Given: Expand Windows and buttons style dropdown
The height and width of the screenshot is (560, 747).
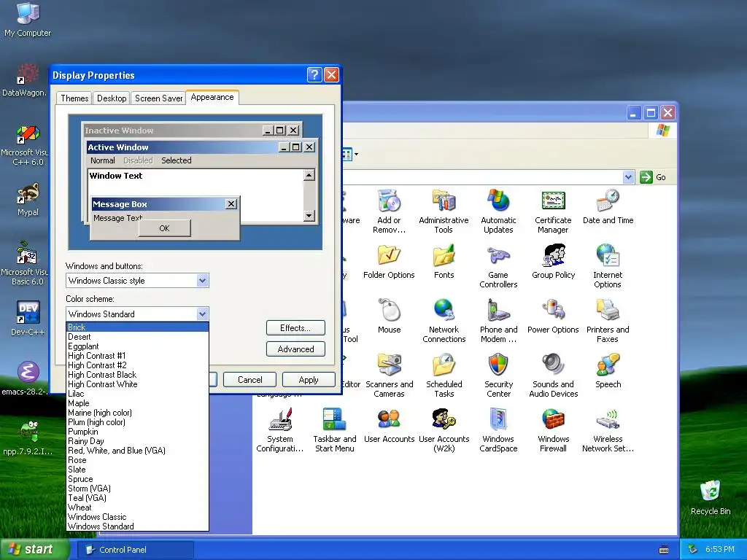Looking at the screenshot, I should click(203, 281).
